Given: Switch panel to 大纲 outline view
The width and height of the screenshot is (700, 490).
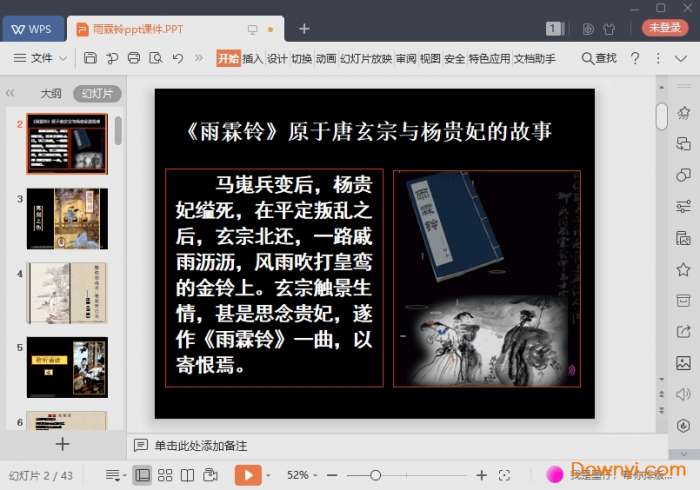Looking at the screenshot, I should pyautogui.click(x=51, y=93).
